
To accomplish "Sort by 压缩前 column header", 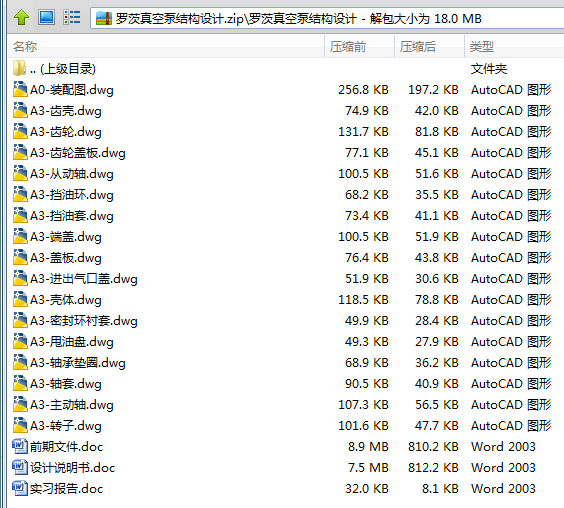I will click(359, 46).
